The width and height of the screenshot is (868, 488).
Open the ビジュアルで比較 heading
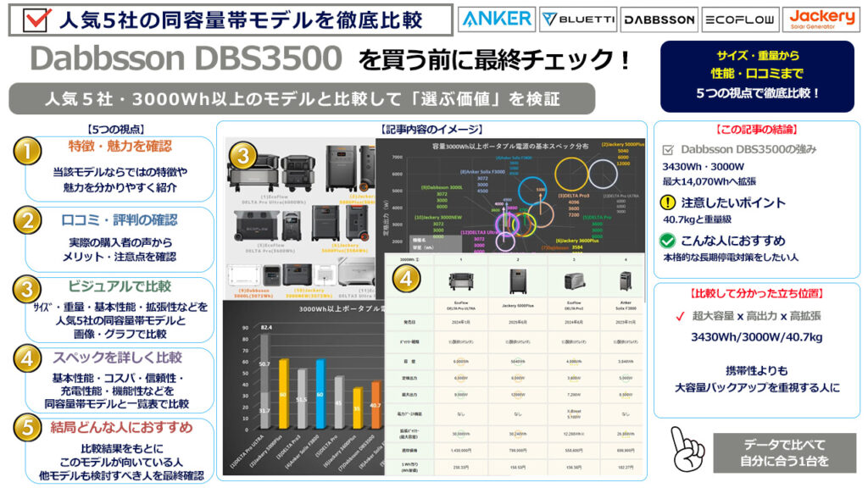[120, 286]
